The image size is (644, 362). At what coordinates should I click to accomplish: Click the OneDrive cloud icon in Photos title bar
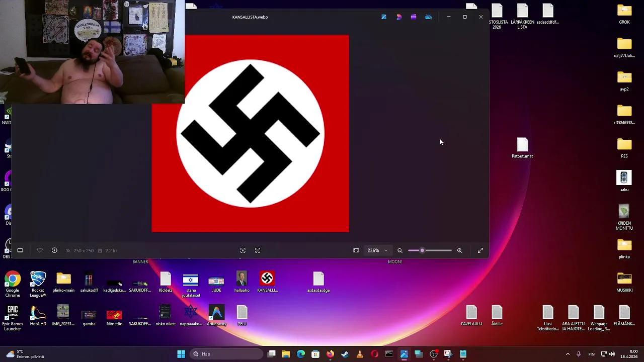click(428, 17)
